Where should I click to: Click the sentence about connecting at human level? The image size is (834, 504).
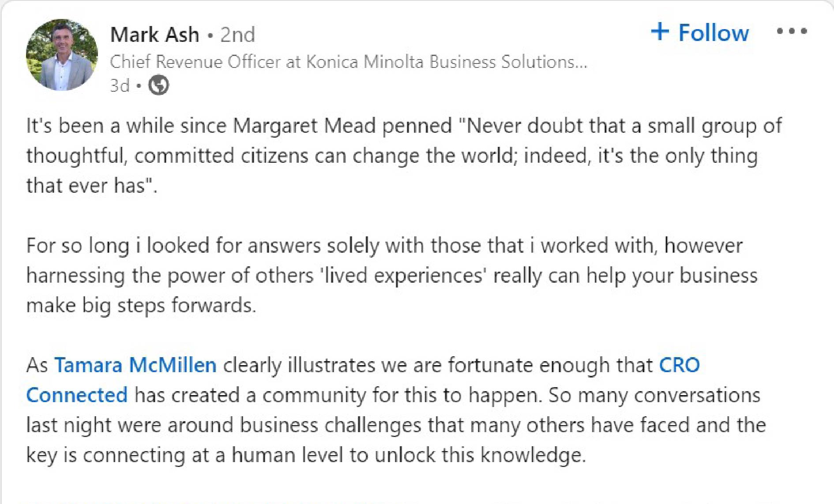[x=306, y=455]
